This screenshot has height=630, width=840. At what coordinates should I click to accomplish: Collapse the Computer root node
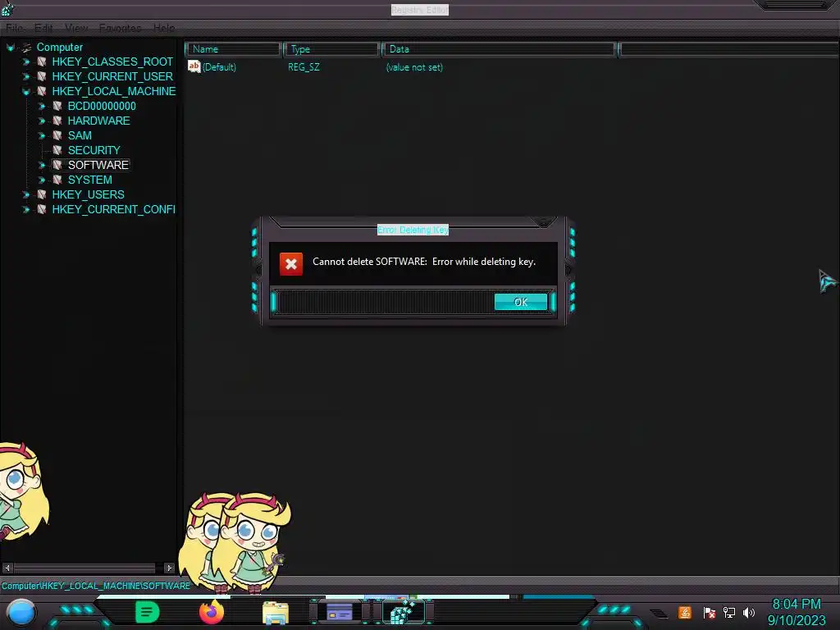pyautogui.click(x=10, y=48)
